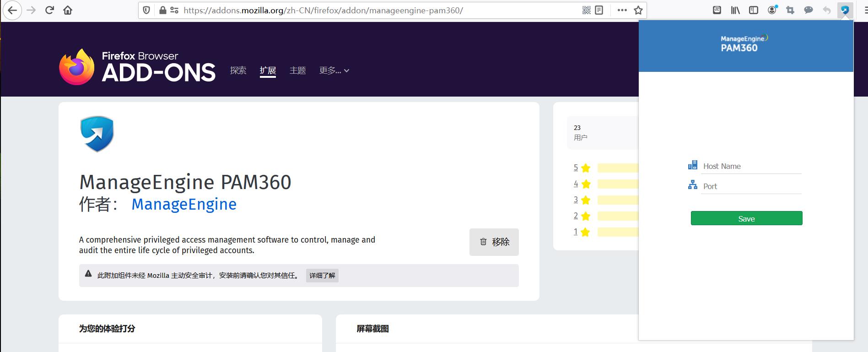Click the 23 用户 user count

[x=581, y=132]
